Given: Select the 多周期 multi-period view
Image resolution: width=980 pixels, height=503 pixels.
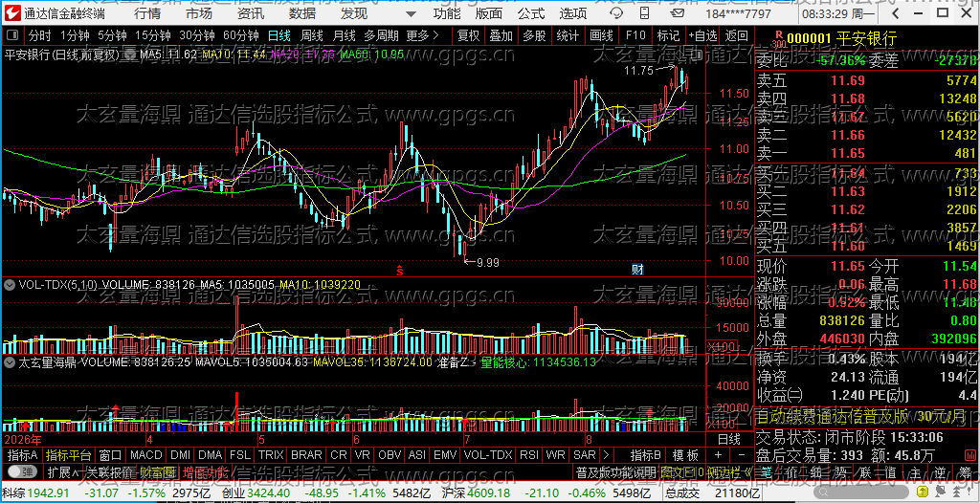Looking at the screenshot, I should 381,35.
